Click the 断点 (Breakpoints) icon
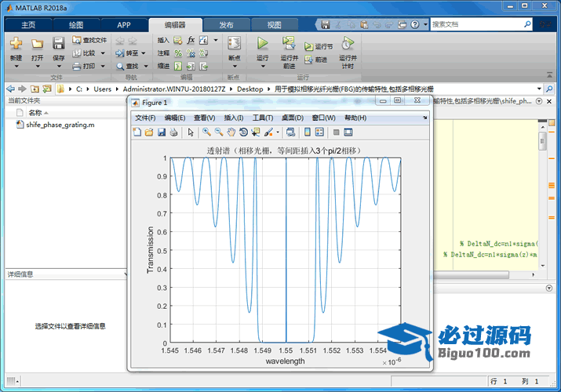This screenshot has width=561, height=392. [235, 43]
